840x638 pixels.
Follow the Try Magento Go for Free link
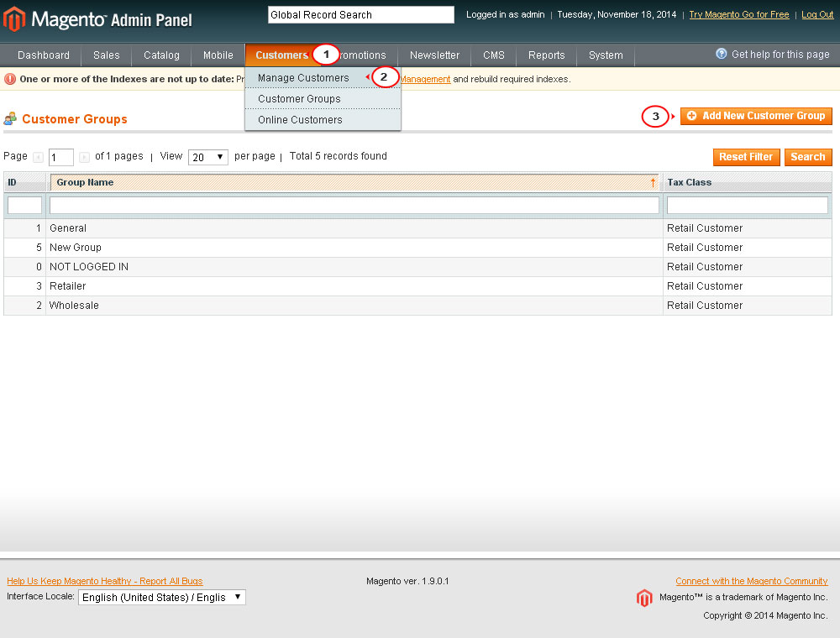[738, 14]
